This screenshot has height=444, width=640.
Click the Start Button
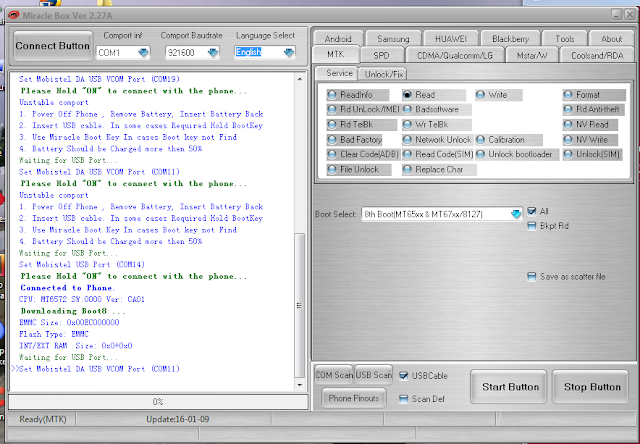click(510, 387)
